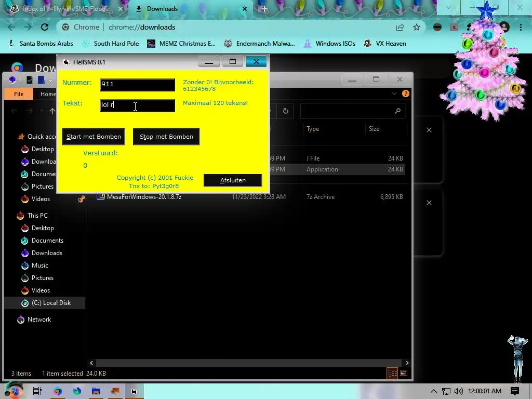
Task: Open the Endermanch Malware bookmark
Action: coord(260,44)
